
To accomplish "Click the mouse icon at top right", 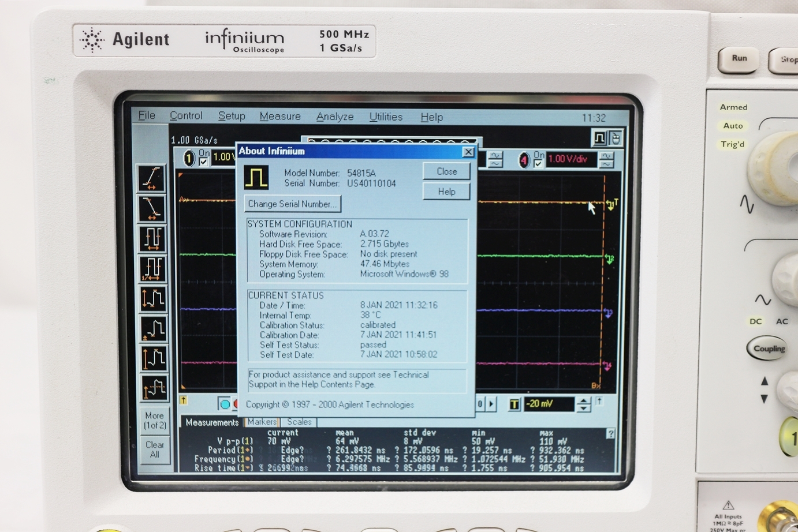I will coord(616,138).
